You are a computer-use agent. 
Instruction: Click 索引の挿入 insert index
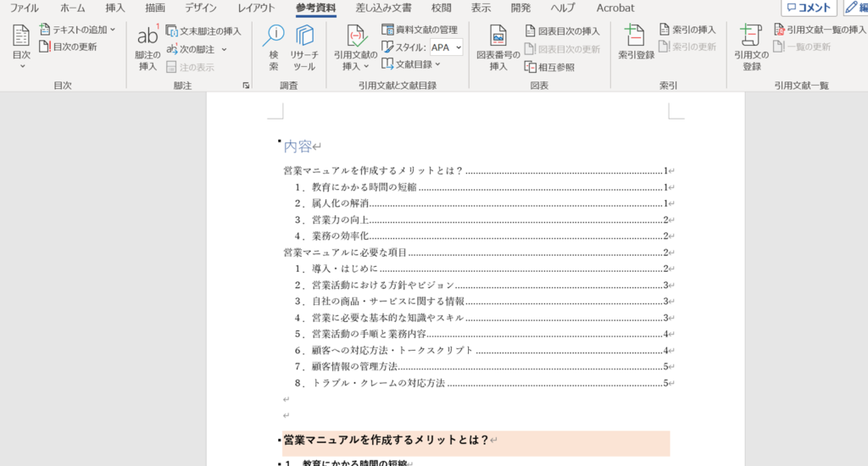click(x=687, y=30)
